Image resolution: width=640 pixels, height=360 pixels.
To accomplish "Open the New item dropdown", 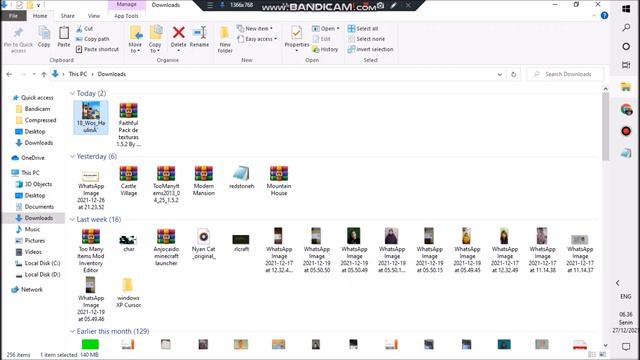I will pos(255,29).
